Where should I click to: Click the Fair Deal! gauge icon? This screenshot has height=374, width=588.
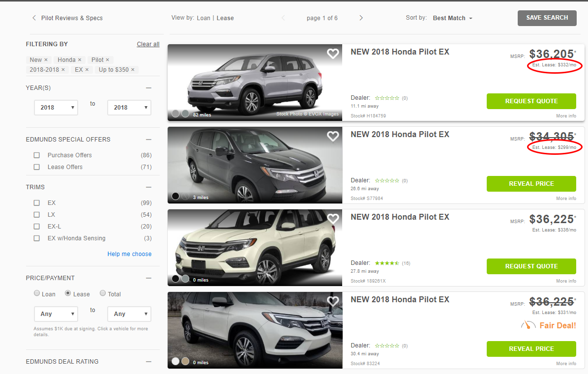pyautogui.click(x=528, y=325)
